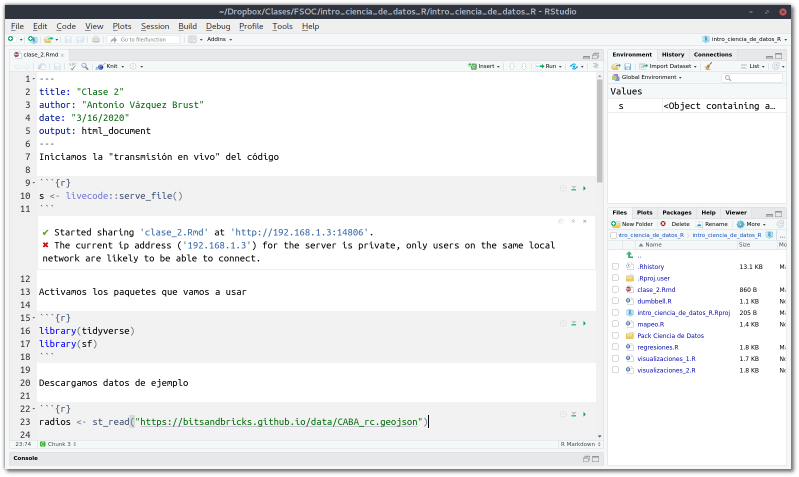The width and height of the screenshot is (799, 477).
Task: Open the Insert chunk dropdown
Action: coord(484,66)
